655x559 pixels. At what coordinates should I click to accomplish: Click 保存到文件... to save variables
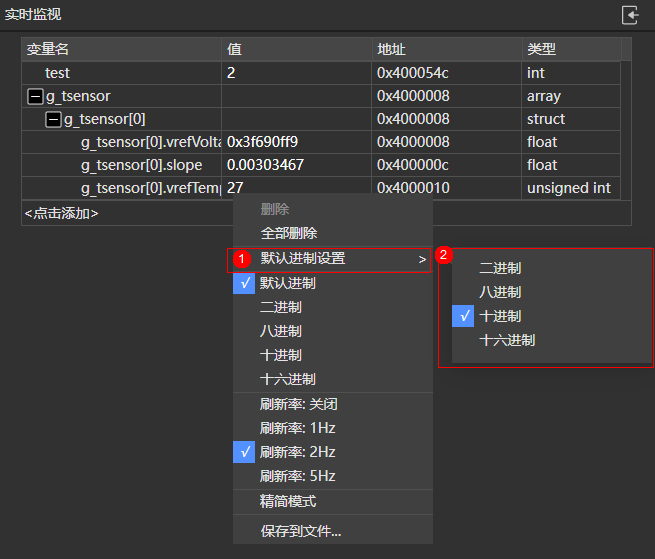[x=301, y=531]
